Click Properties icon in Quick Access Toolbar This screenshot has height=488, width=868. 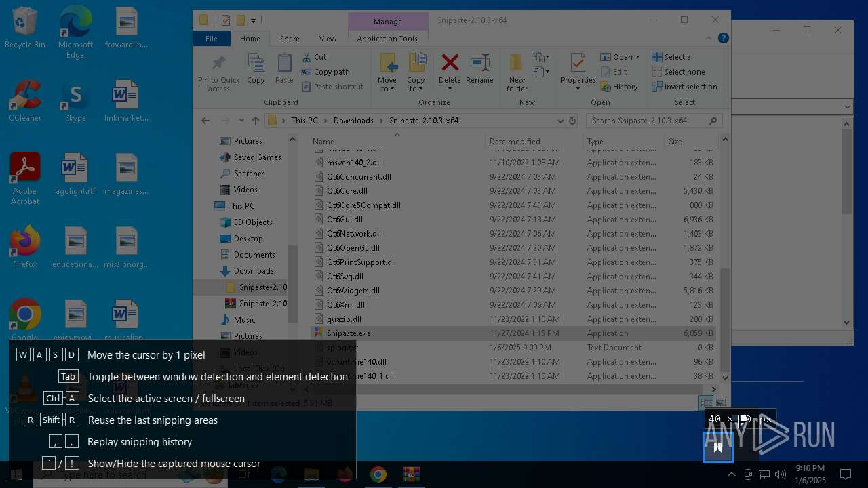tap(226, 20)
